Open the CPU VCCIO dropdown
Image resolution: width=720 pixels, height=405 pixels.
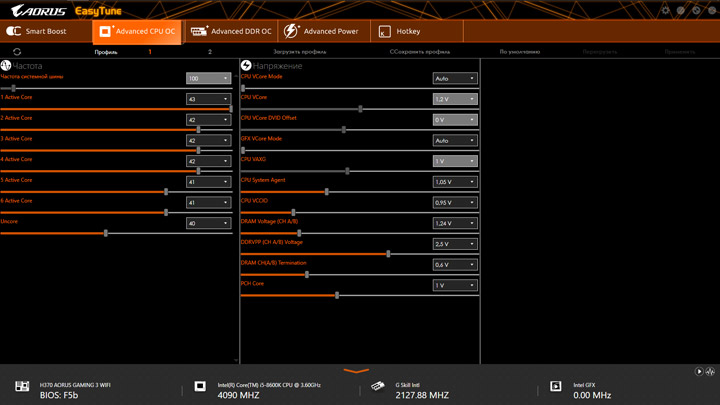(x=455, y=202)
